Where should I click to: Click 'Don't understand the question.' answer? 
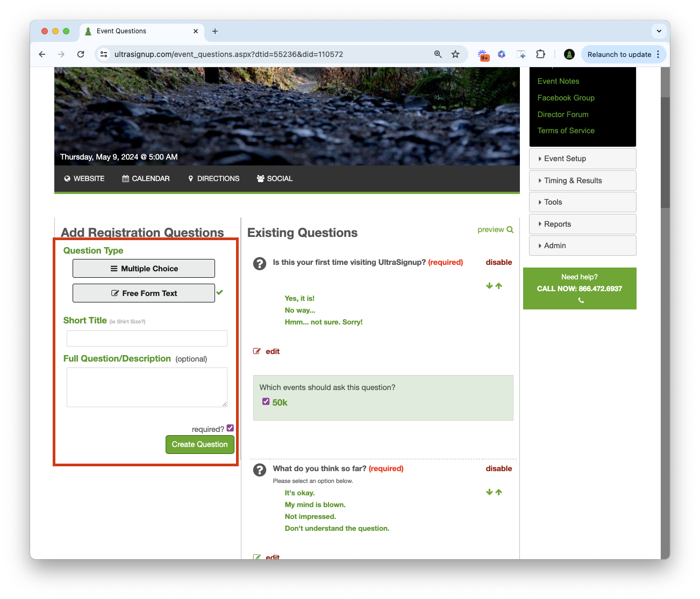coord(337,528)
